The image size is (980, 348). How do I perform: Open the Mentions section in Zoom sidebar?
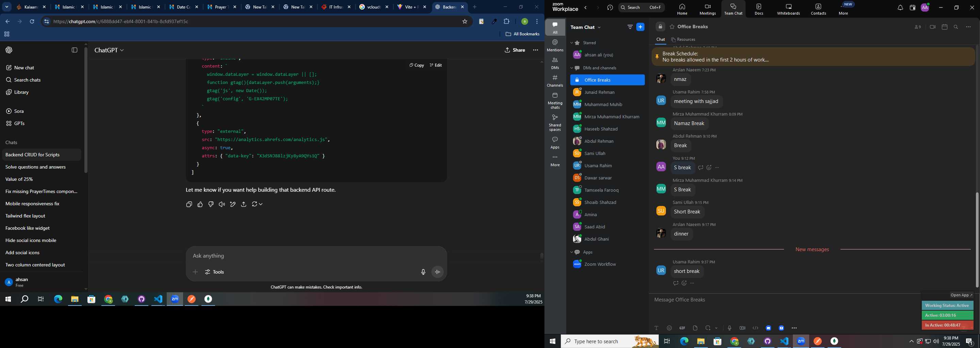[555, 46]
